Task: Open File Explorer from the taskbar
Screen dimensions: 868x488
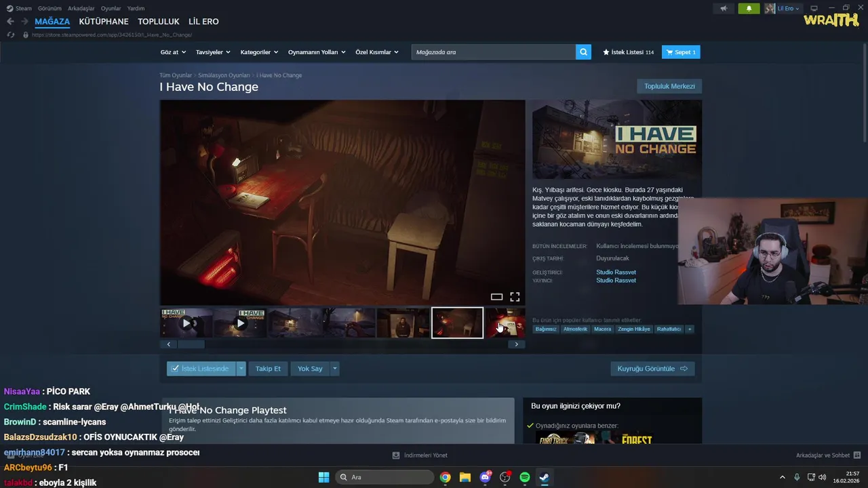Action: pos(465,477)
